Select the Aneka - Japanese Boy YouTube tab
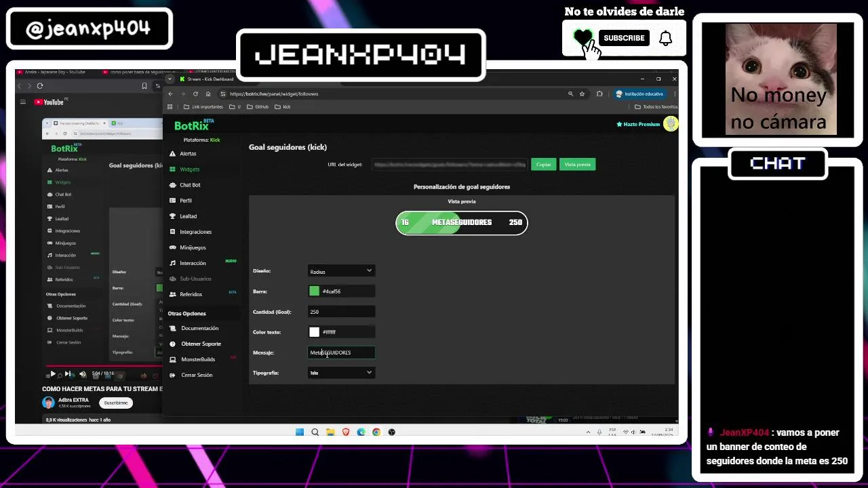The image size is (868, 488). (x=52, y=72)
